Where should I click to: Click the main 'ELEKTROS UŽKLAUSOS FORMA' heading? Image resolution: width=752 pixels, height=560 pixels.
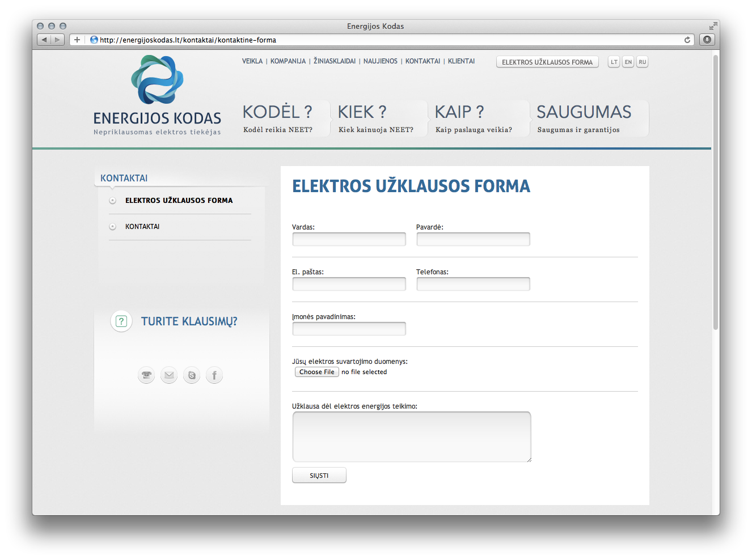point(411,186)
